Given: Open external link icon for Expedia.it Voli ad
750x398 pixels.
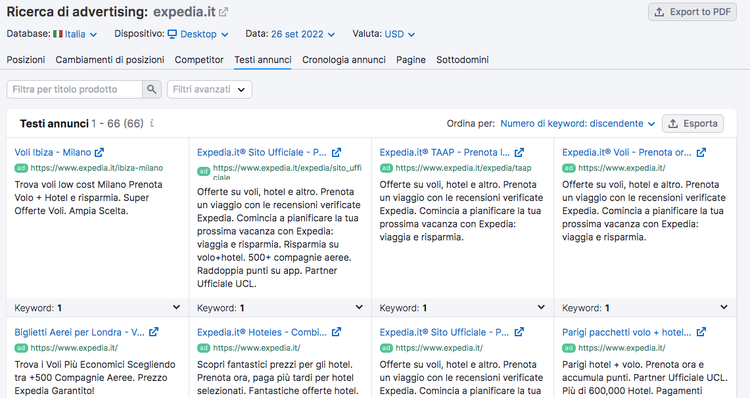Looking at the screenshot, I should [701, 153].
